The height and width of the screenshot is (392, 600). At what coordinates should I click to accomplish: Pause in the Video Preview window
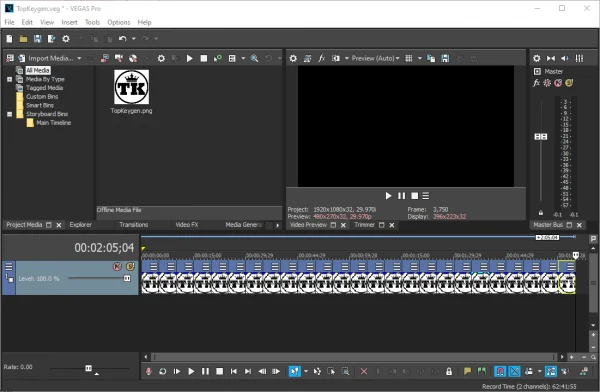click(x=401, y=196)
